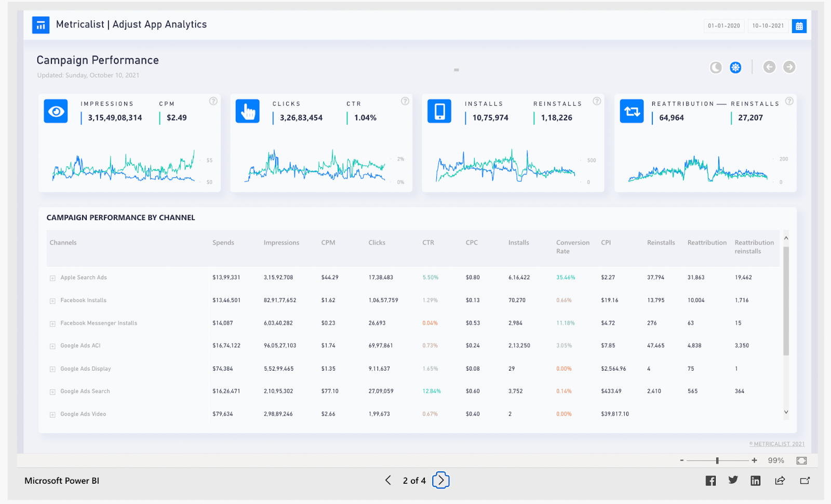Click the Twitter share icon
The image size is (831, 504).
click(x=733, y=480)
